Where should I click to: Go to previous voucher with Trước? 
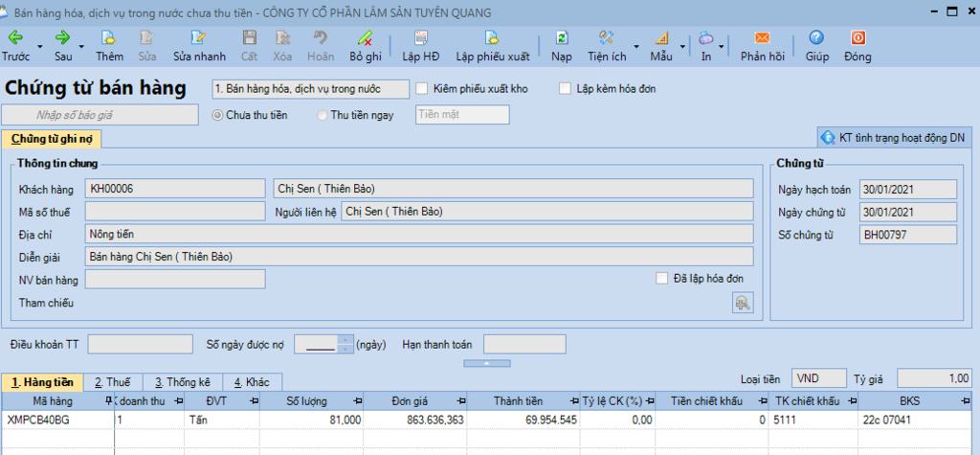15,46
